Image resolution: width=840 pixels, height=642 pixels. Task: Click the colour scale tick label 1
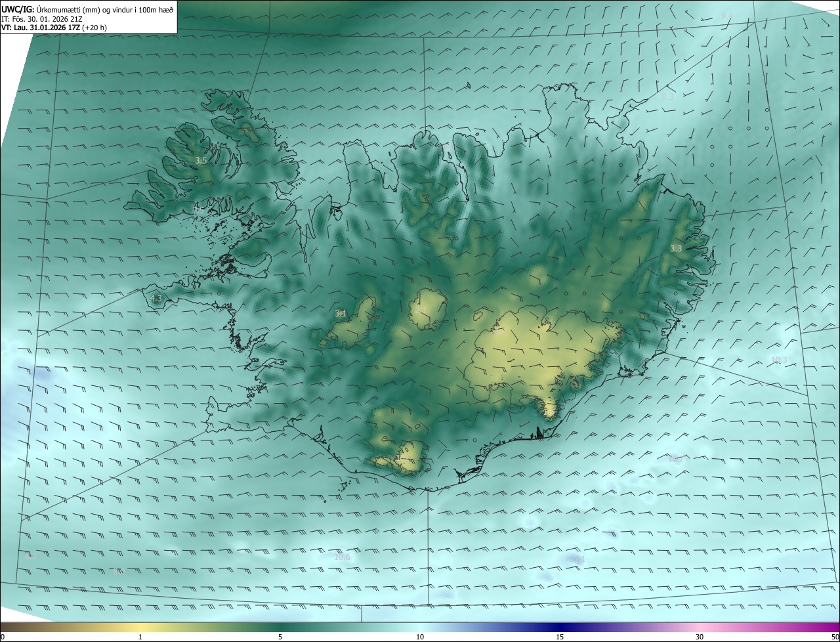point(140,637)
